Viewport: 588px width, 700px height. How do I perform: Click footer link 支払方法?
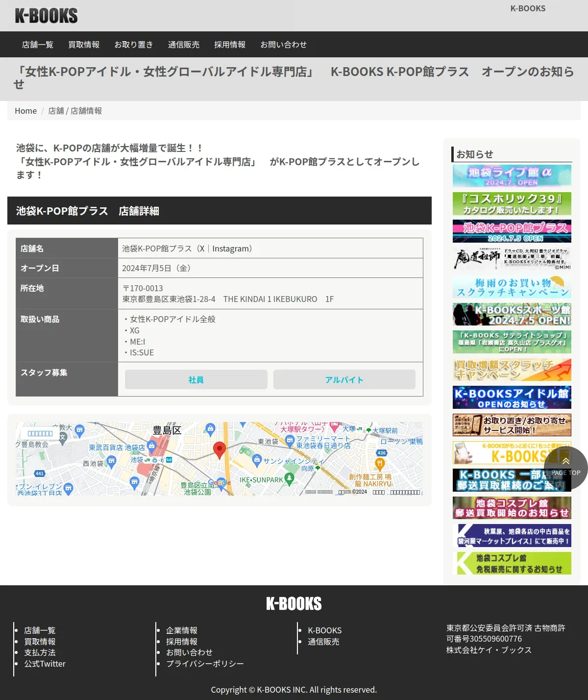40,652
